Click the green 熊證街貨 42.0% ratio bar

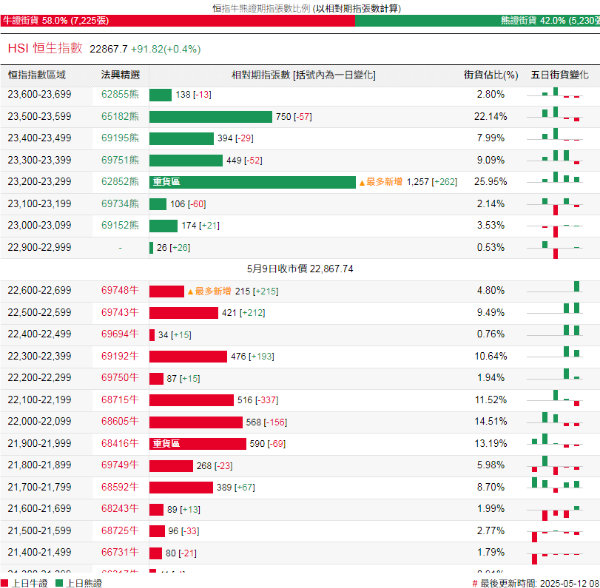(x=477, y=21)
